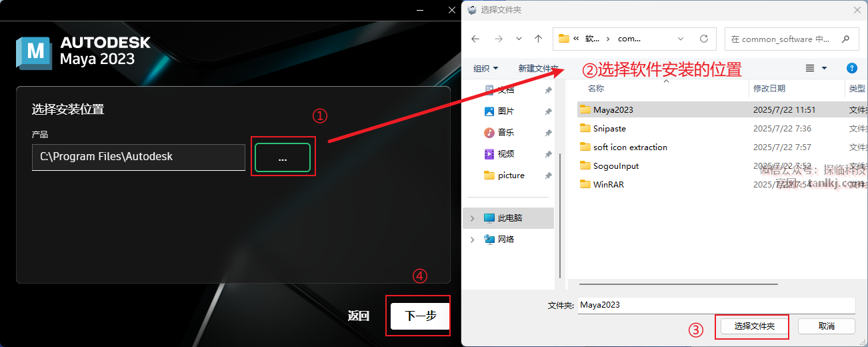Open the recent locations dropdown arrow
Viewport: 868px width, 347px height.
coord(519,39)
